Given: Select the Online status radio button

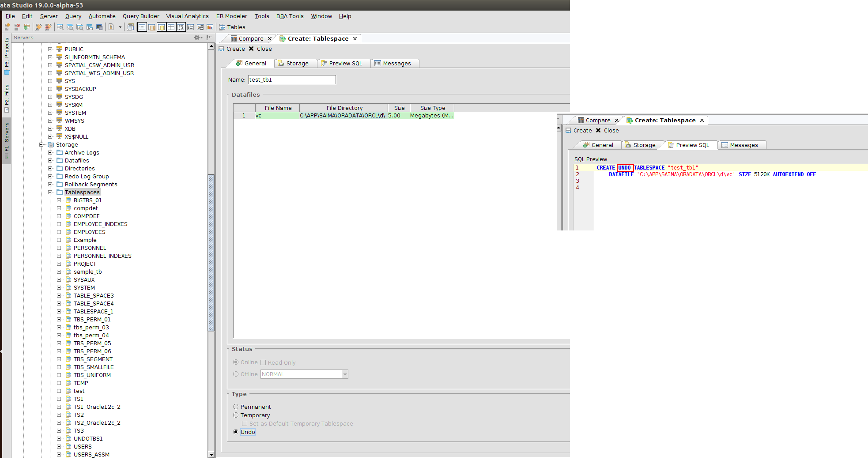Looking at the screenshot, I should tap(236, 362).
